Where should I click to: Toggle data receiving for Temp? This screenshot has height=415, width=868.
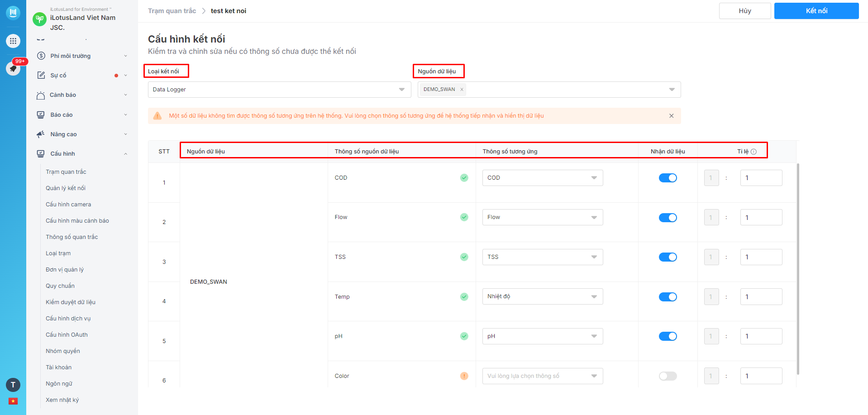click(668, 297)
